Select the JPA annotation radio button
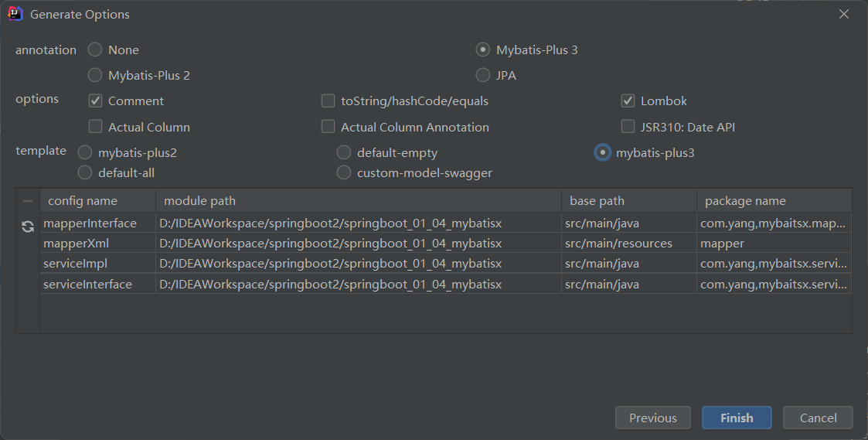868x440 pixels. 483,75
